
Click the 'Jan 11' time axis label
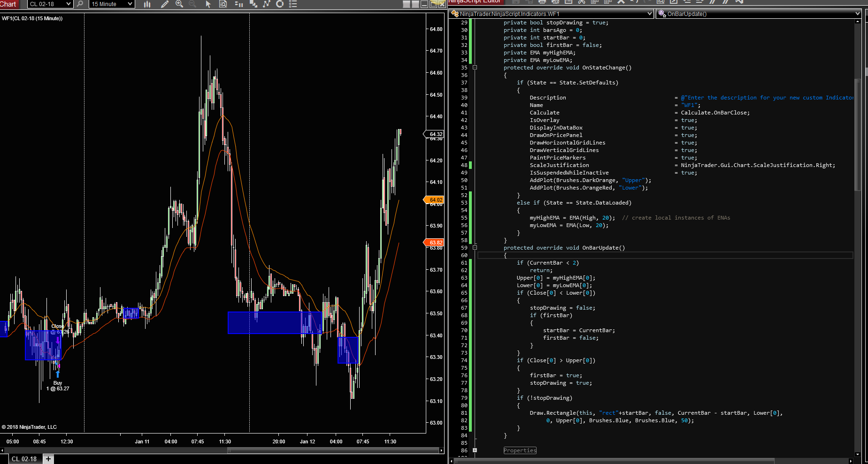click(142, 441)
